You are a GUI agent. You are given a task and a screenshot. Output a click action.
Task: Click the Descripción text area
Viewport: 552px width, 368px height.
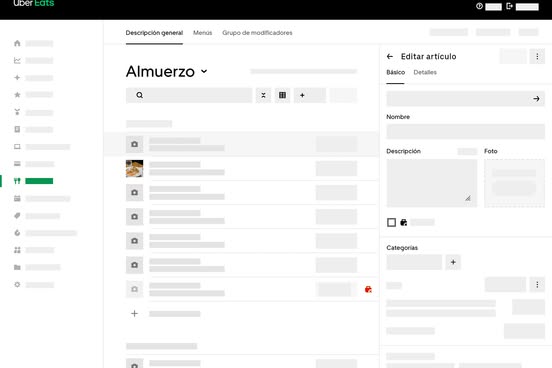(x=432, y=183)
